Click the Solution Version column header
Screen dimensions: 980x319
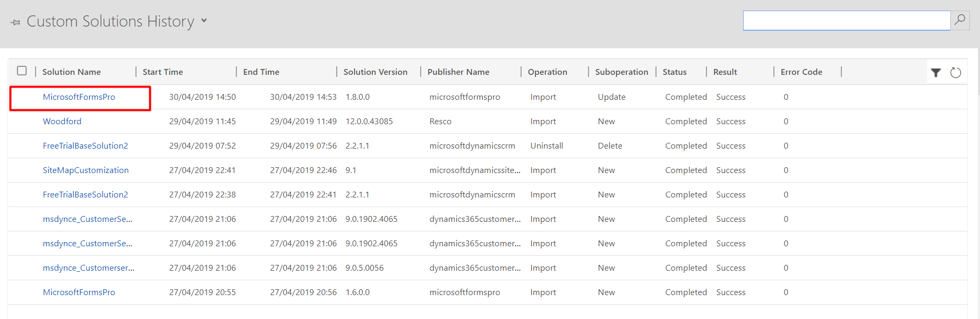point(375,72)
